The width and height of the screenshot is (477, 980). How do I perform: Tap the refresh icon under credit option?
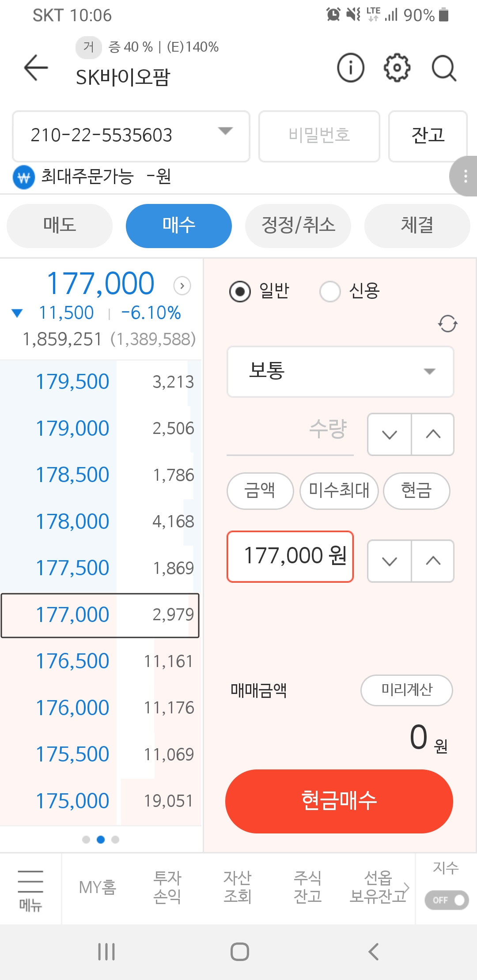point(447,324)
